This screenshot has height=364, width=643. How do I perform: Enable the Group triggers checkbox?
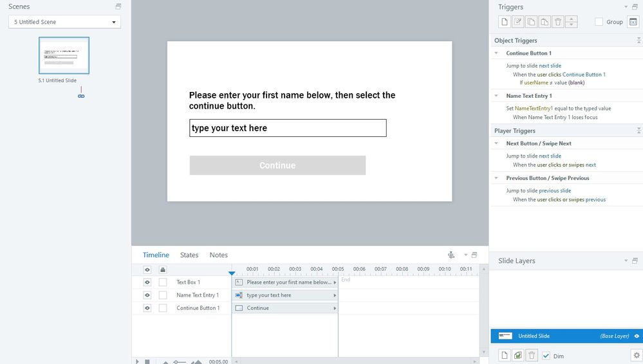click(599, 22)
